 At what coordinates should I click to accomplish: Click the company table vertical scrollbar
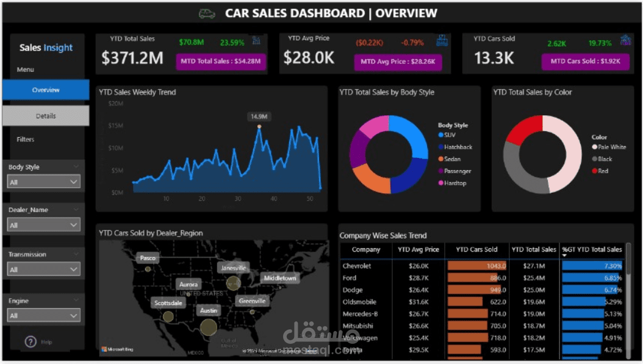(x=628, y=301)
